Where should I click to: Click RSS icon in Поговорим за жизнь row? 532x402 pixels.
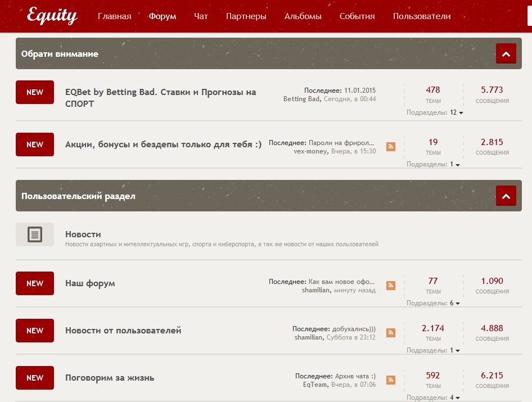click(x=391, y=380)
